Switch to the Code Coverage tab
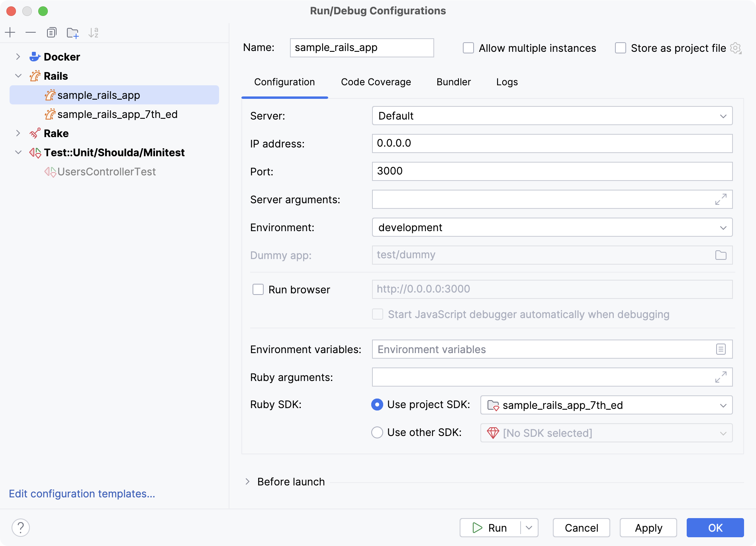This screenshot has height=546, width=756. point(376,82)
